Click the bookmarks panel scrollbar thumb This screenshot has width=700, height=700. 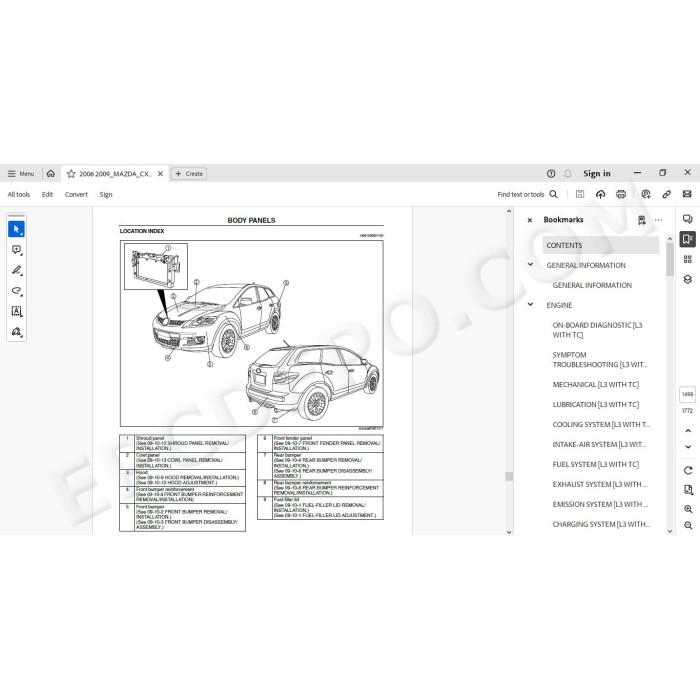[x=670, y=260]
